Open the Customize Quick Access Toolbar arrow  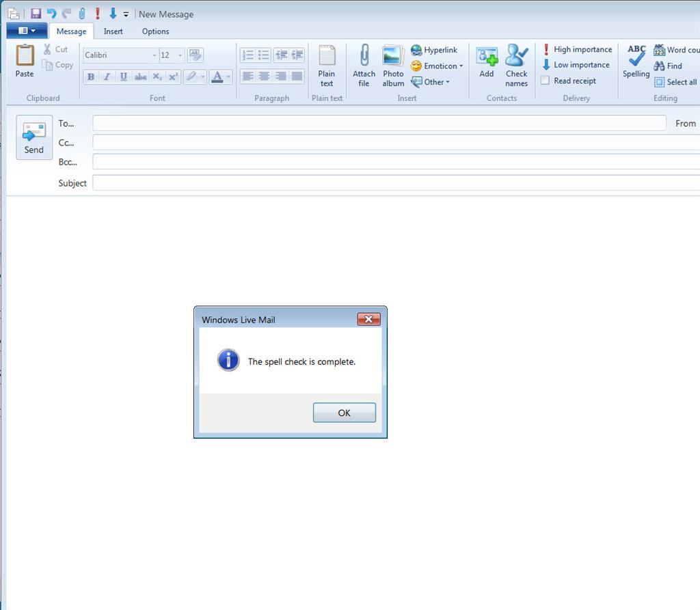point(126,14)
